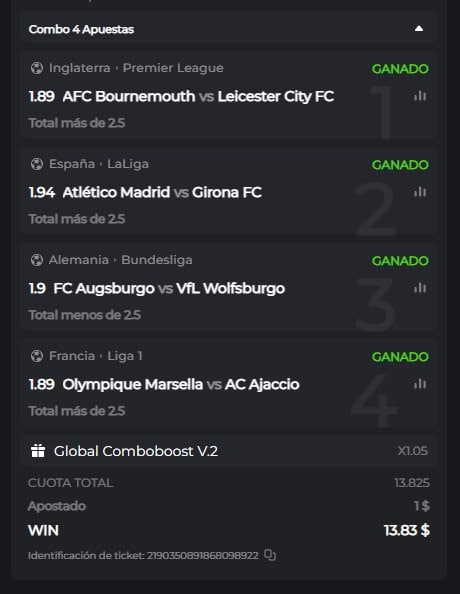Click football icon next to España

(37, 164)
